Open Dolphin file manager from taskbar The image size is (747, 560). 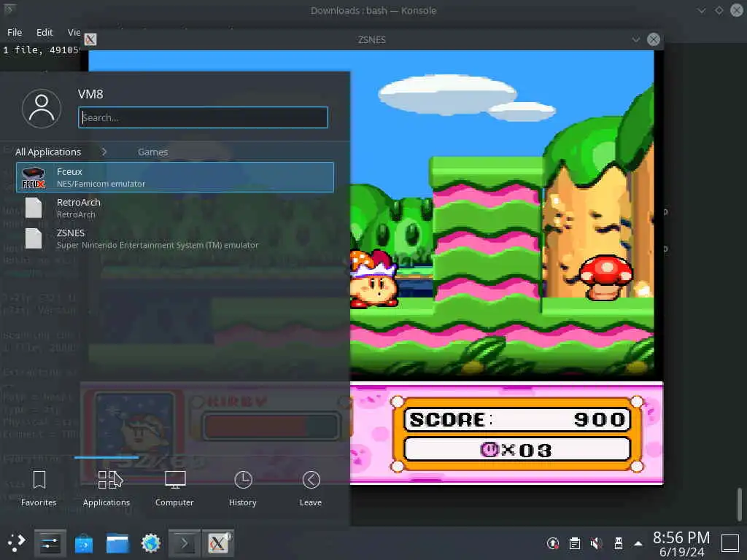tap(117, 543)
